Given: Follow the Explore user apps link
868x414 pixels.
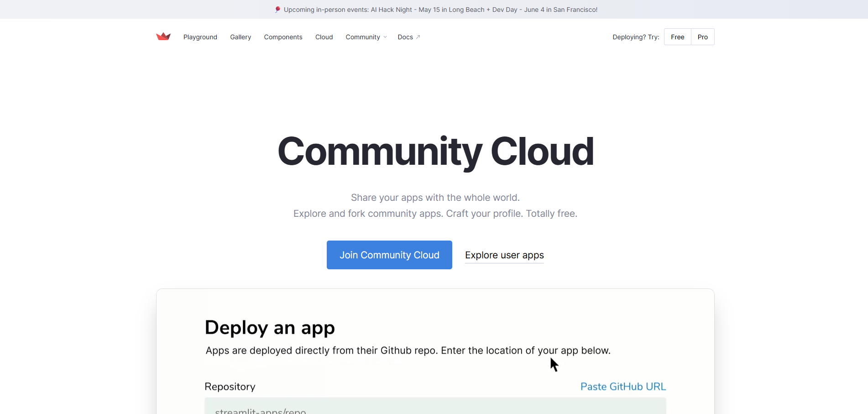Looking at the screenshot, I should point(504,255).
